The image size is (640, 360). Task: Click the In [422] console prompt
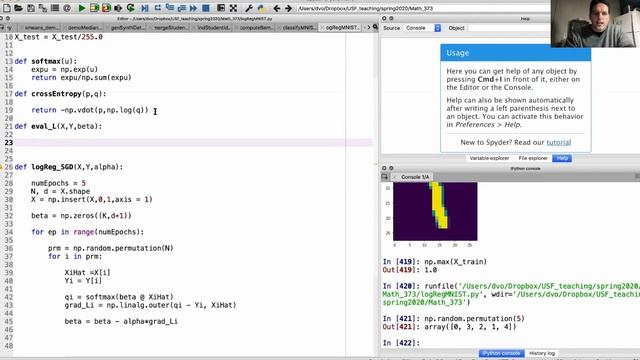tap(401, 343)
